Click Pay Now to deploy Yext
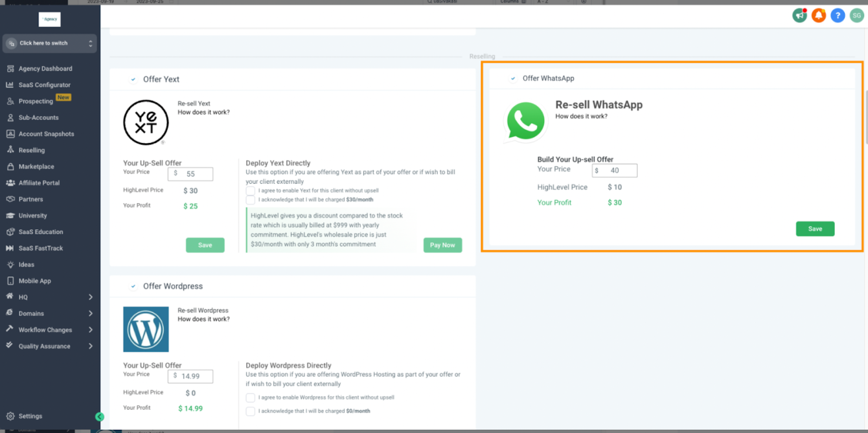Image resolution: width=868 pixels, height=433 pixels. point(442,245)
